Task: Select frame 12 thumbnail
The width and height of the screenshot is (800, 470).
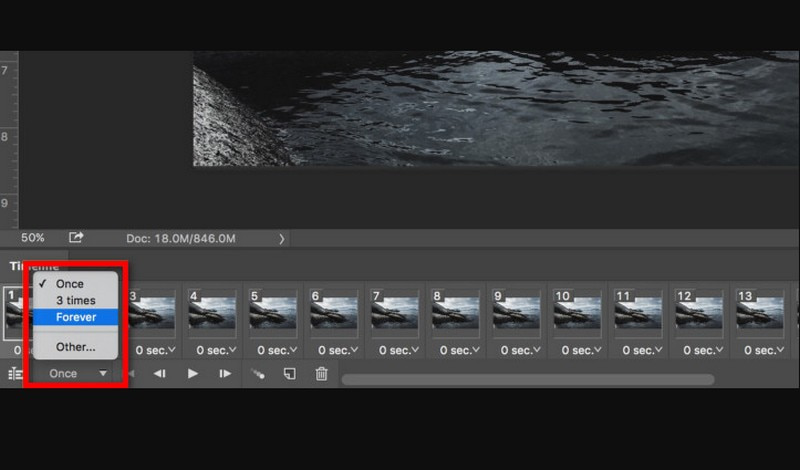Action: point(699,313)
